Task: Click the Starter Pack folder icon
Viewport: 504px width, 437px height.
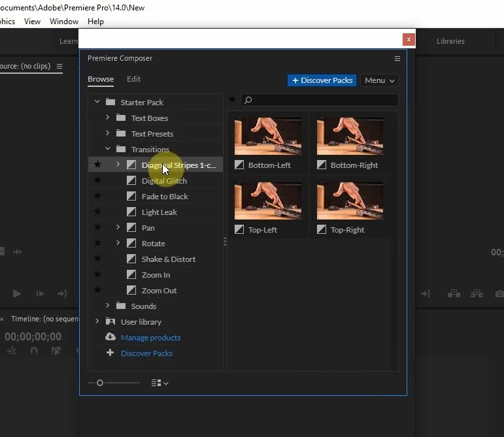Action: coord(110,102)
